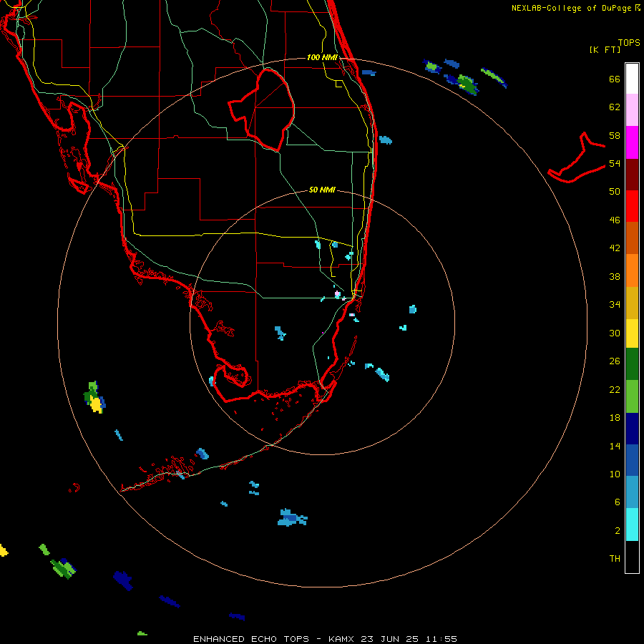The height and width of the screenshot is (644, 644).
Task: Click the yellow echo cell offshore west of Florida
Action: pos(97,405)
